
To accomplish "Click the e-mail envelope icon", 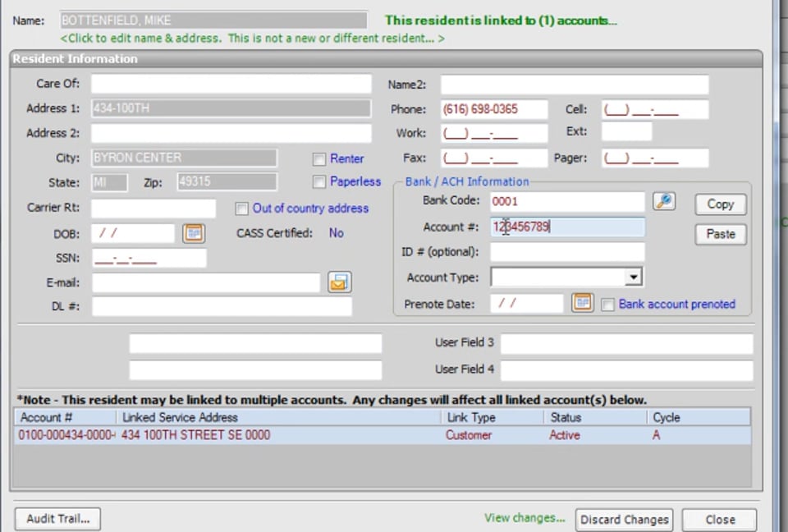I will (x=339, y=282).
